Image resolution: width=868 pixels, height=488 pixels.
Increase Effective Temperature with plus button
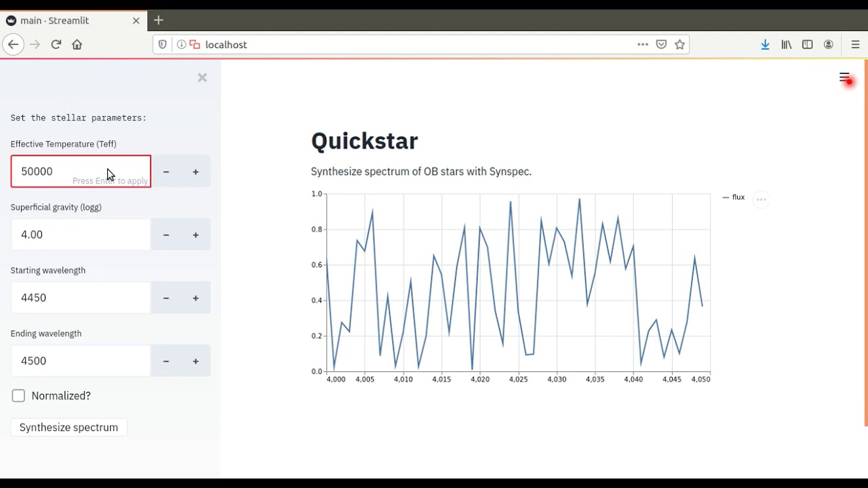196,171
